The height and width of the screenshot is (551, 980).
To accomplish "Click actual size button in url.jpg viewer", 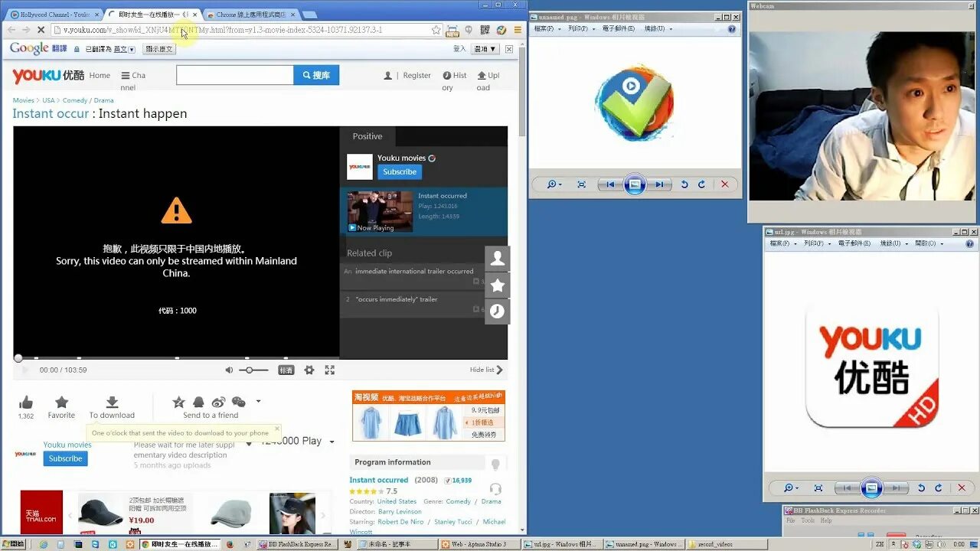I will coord(818,487).
